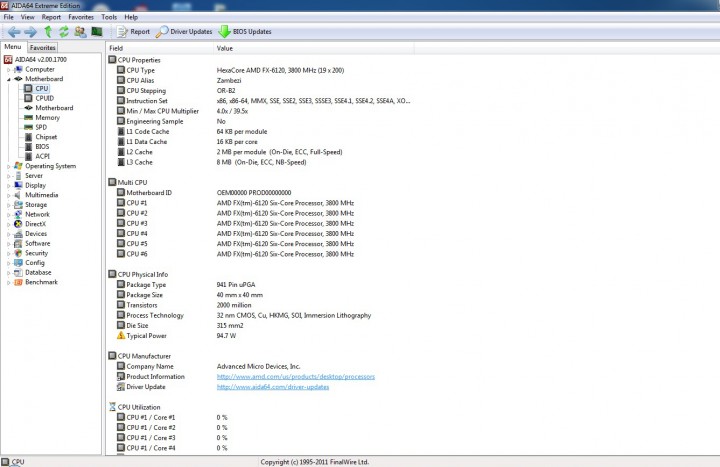Viewport: 720px width, 467px height.
Task: Click the green up-level arrow icon
Action: tap(48, 32)
